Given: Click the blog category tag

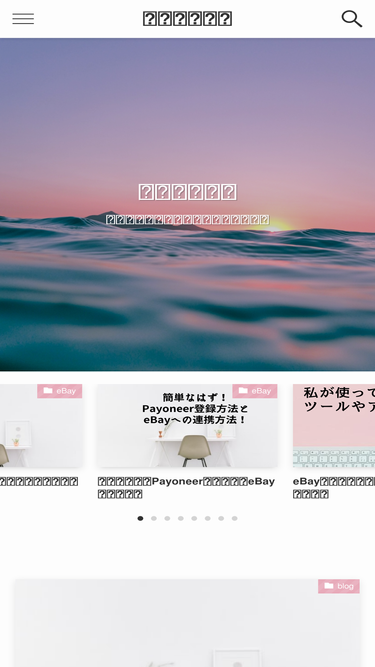Looking at the screenshot, I should click(x=339, y=586).
